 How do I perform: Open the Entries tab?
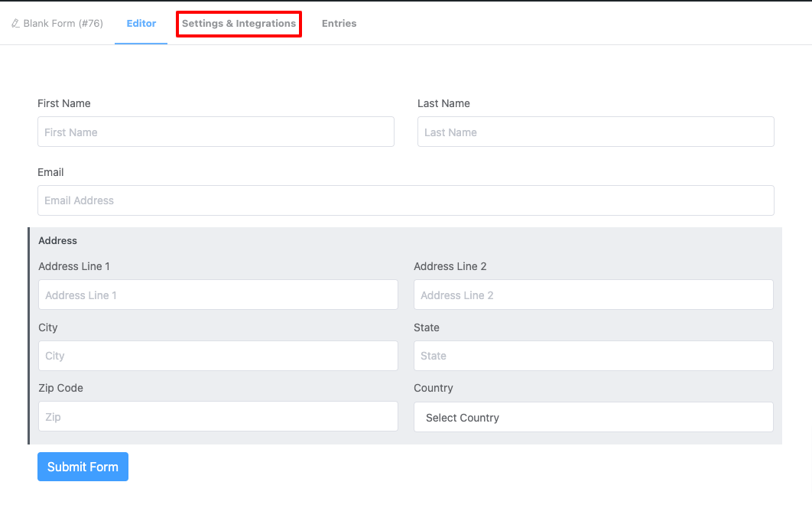pos(339,23)
